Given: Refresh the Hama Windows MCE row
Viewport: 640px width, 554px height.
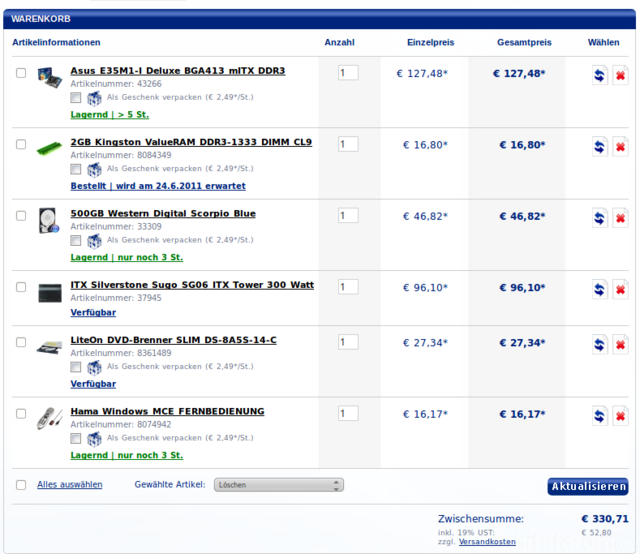Looking at the screenshot, I should (x=600, y=416).
